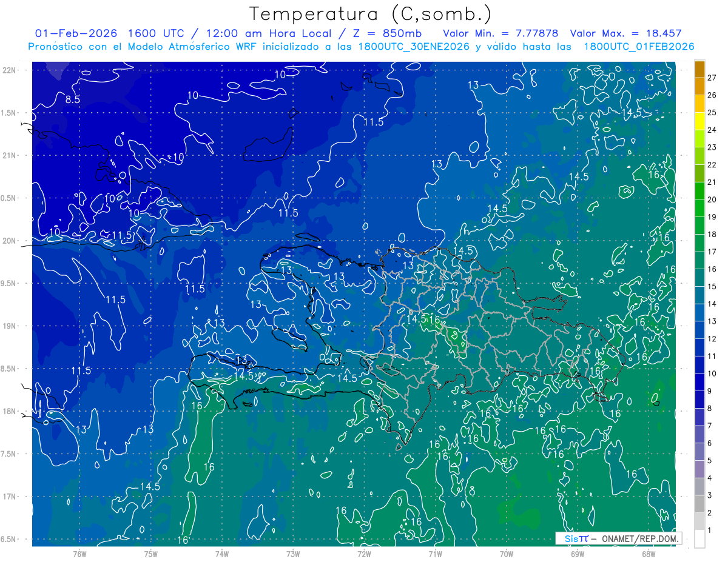The width and height of the screenshot is (728, 562).
Task: Click legend value 18
Action: [x=712, y=234]
